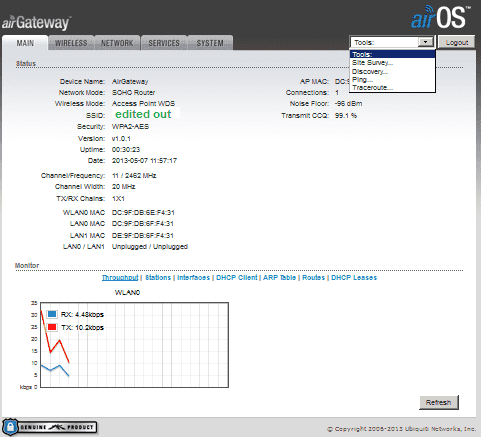This screenshot has width=481, height=437.
Task: Click the Connections value 1
Action: (337, 93)
